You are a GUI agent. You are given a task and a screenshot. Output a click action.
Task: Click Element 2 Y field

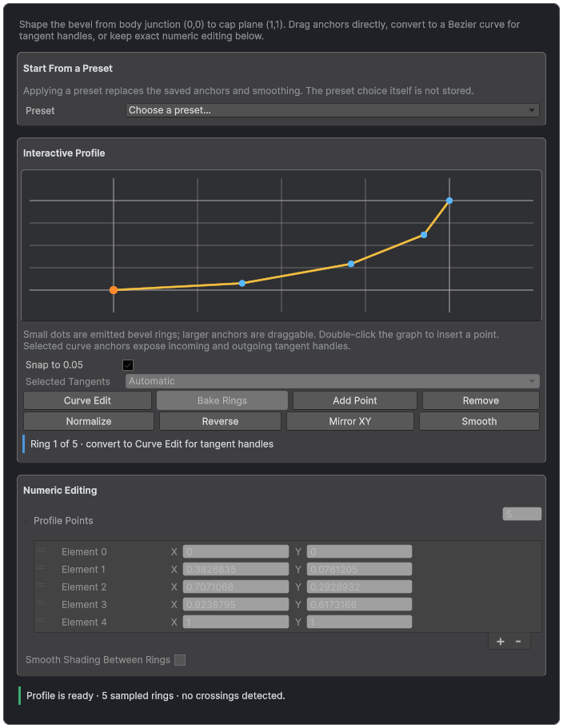(x=360, y=587)
